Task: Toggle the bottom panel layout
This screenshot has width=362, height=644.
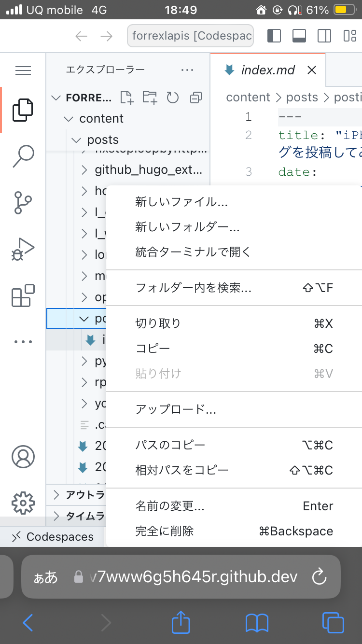Action: [299, 36]
